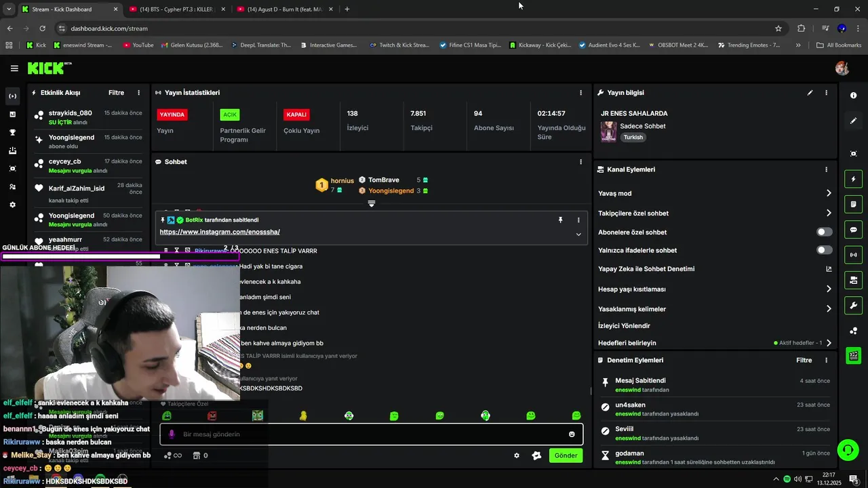This screenshot has height=488, width=868.
Task: Expand Hedefleri belirleyin option
Action: coord(715,343)
